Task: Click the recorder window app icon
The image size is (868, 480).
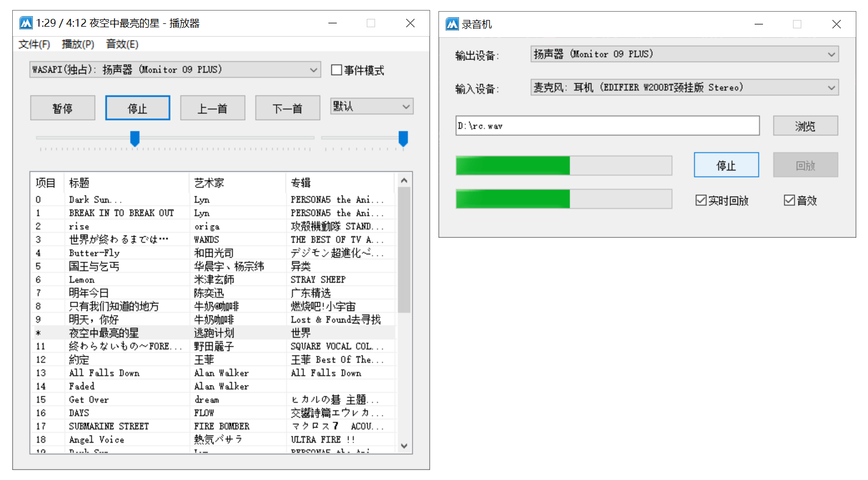Action: pos(452,24)
